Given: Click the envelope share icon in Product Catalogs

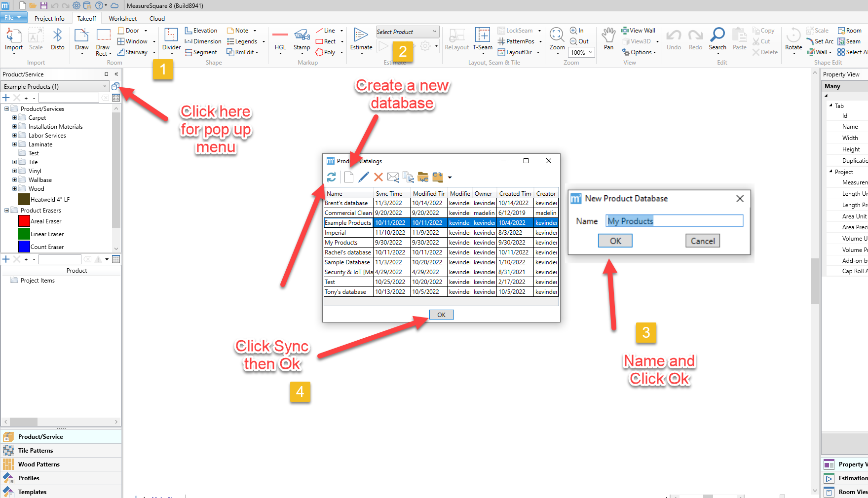Looking at the screenshot, I should pos(393,177).
